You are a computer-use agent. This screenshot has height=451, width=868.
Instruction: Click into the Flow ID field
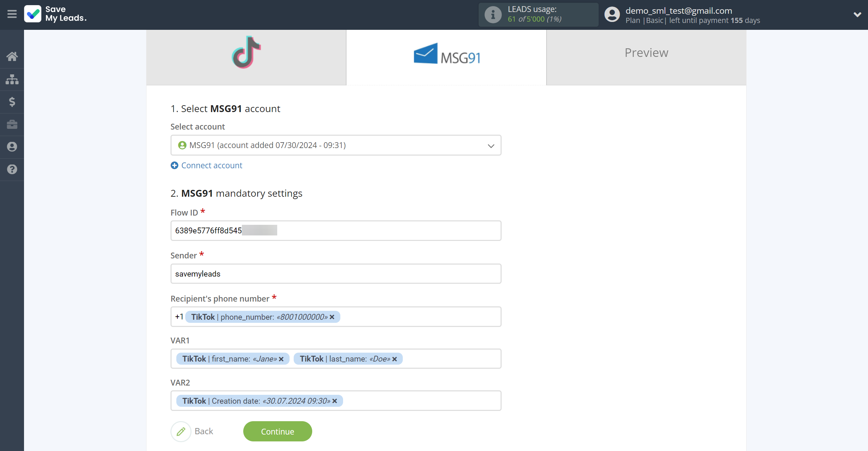[336, 231]
